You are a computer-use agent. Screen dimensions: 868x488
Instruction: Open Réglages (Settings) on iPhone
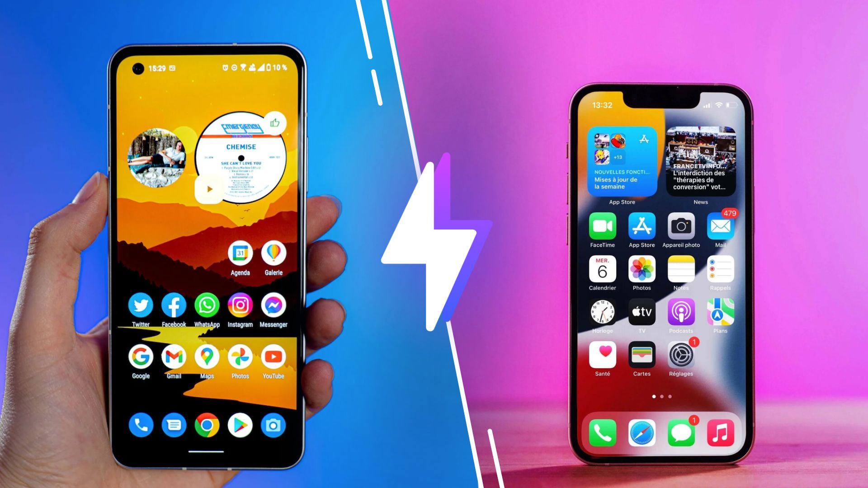(x=679, y=357)
